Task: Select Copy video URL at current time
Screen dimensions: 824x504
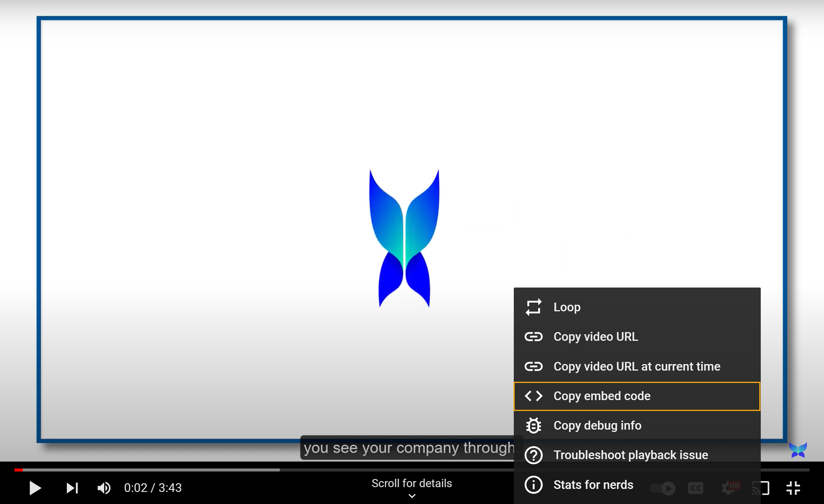Action: click(637, 366)
